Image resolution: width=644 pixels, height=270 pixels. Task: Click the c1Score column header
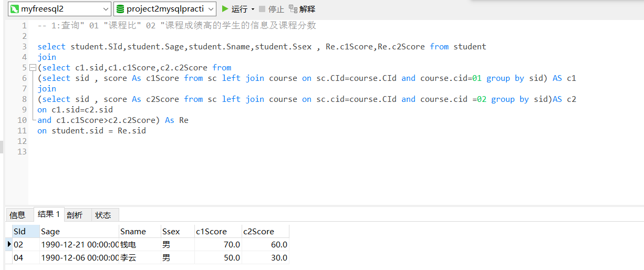point(218,231)
